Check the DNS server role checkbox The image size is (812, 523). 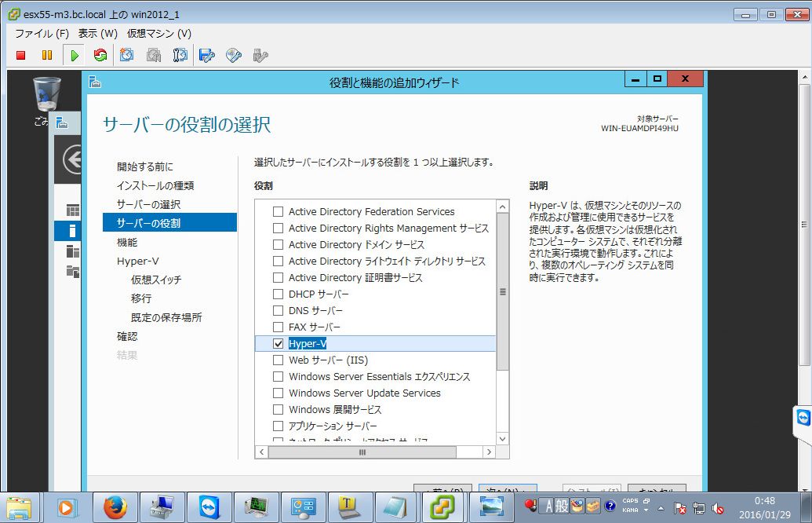pos(278,310)
